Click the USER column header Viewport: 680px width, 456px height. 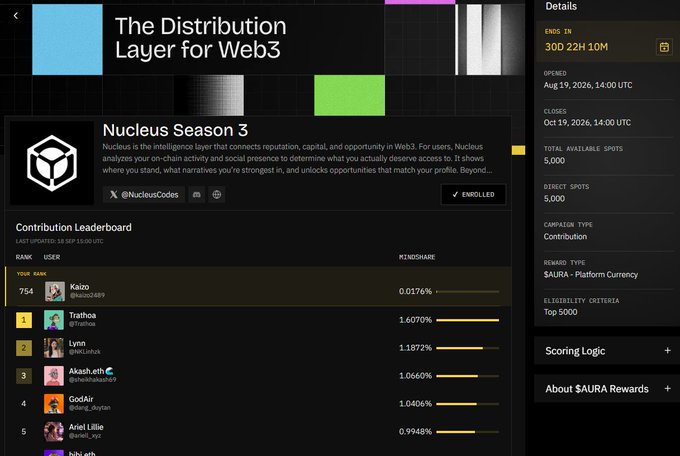click(x=52, y=257)
